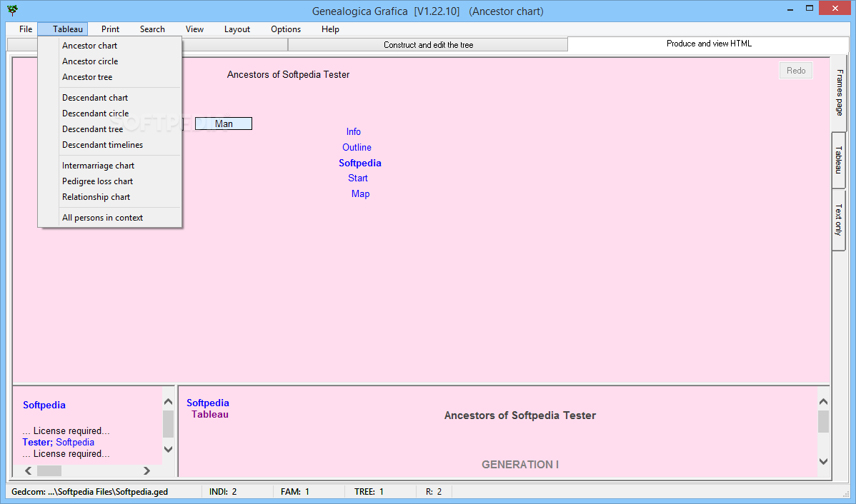The image size is (856, 504).
Task: Follow the Outline link
Action: pyautogui.click(x=357, y=147)
